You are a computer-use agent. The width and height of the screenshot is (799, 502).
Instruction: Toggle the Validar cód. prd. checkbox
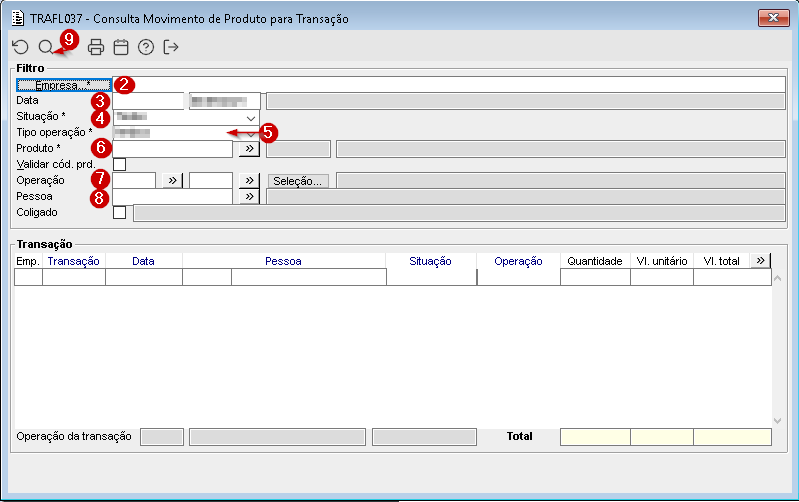[x=119, y=165]
